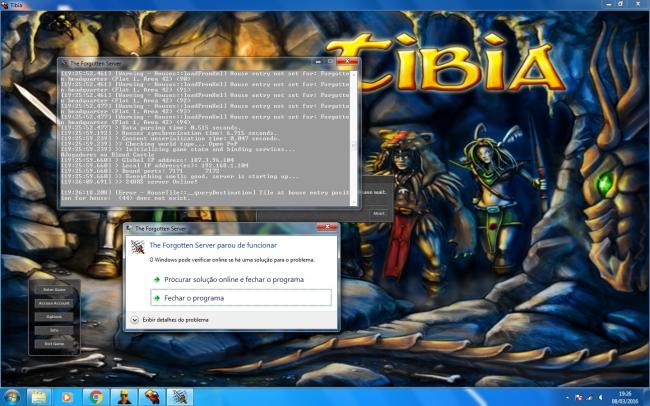The height and width of the screenshot is (406, 650).
Task: Maximize The Forgotten Server console window
Action: click(x=330, y=61)
